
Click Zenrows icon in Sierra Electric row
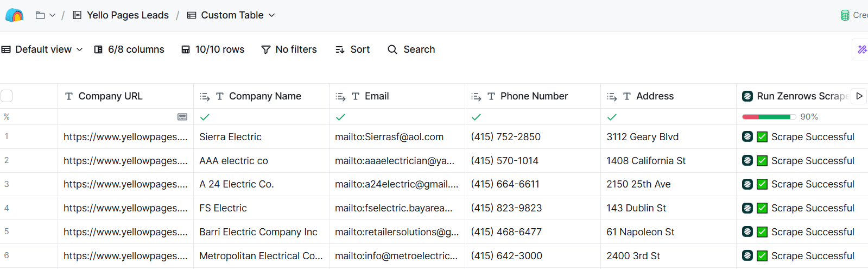coord(747,137)
